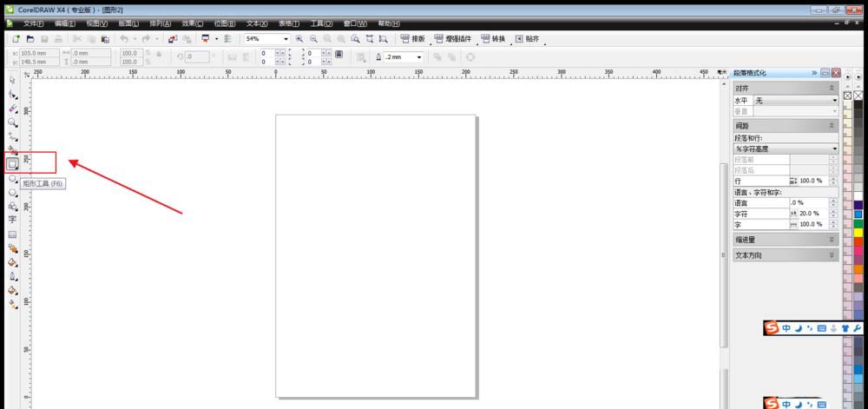Click the y position field 148.5 mm
This screenshot has height=409, width=868.
pos(37,62)
